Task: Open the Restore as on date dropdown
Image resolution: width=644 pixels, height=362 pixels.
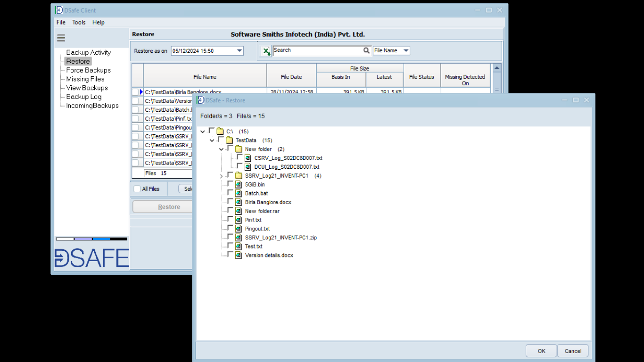Action: point(239,51)
